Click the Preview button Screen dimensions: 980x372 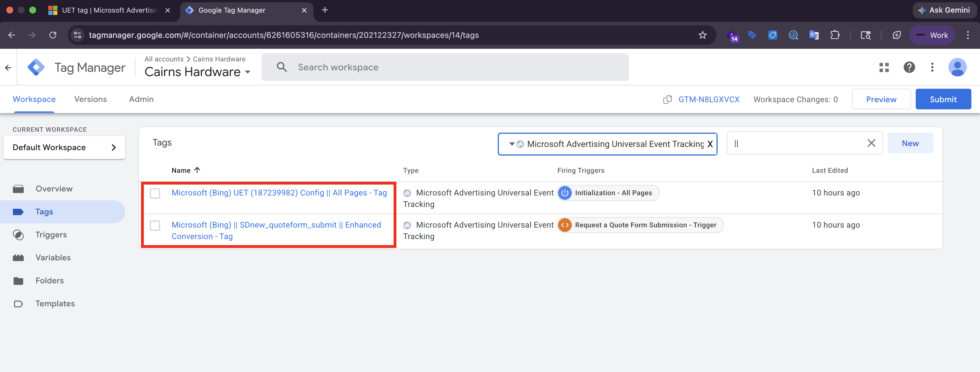[881, 99]
